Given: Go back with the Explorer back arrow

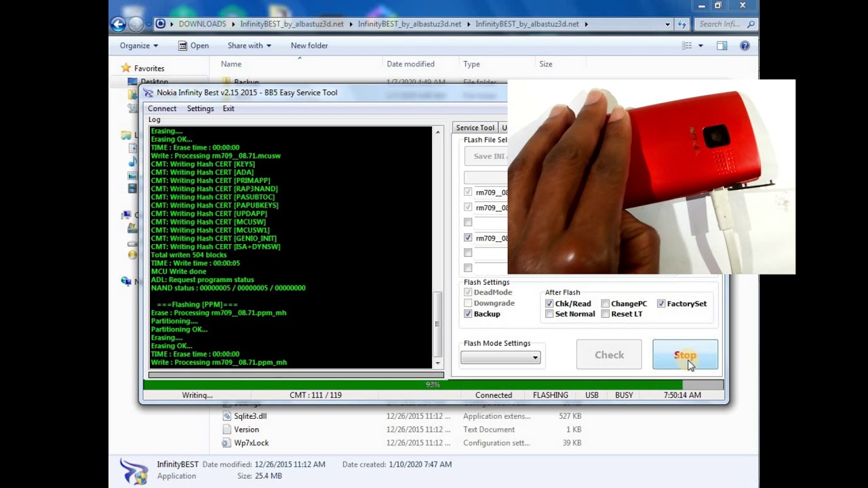Looking at the screenshot, I should click(118, 24).
